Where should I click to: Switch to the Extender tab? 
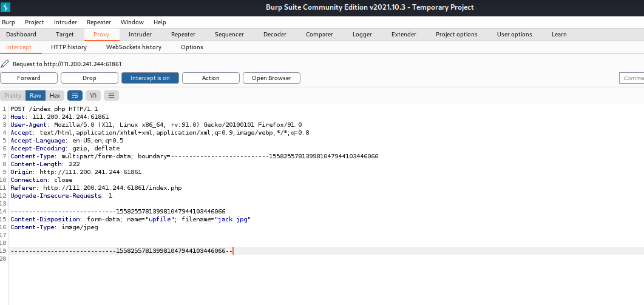[x=404, y=35]
